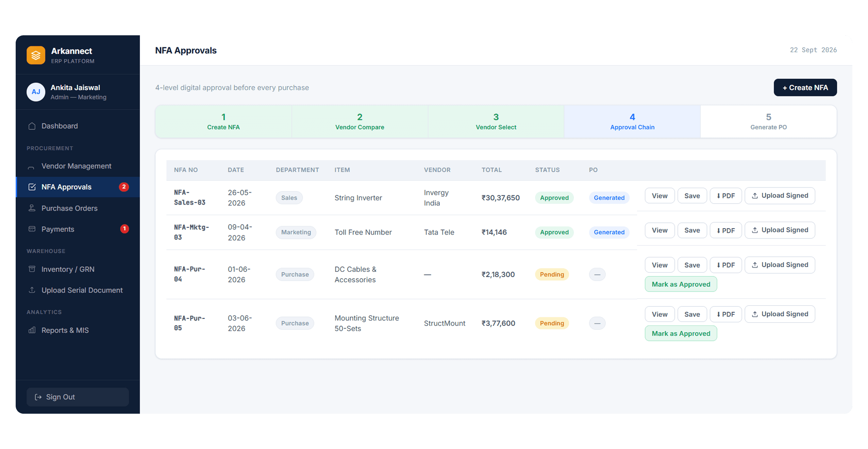Click the AJ user avatar

36,92
